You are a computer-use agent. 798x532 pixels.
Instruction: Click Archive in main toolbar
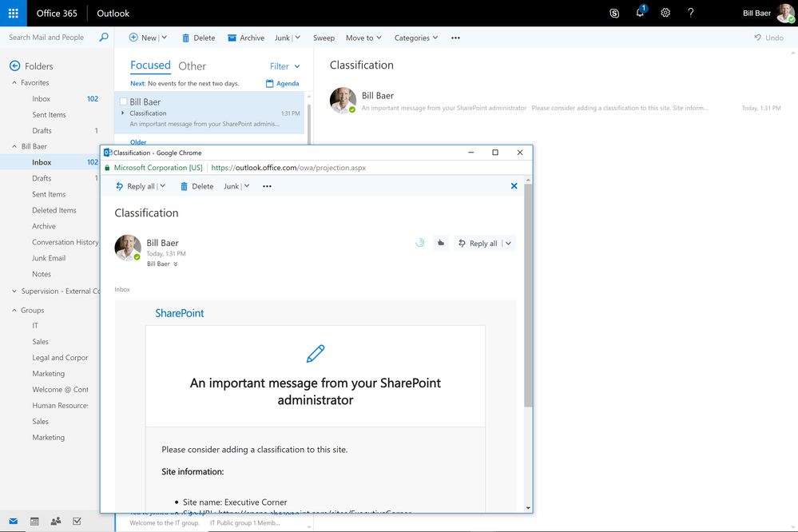point(246,38)
